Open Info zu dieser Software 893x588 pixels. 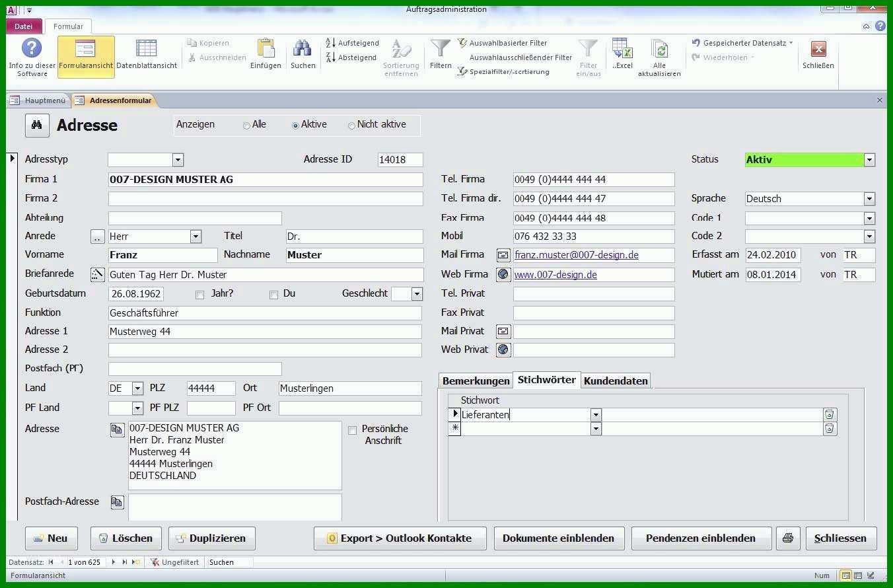coord(32,57)
